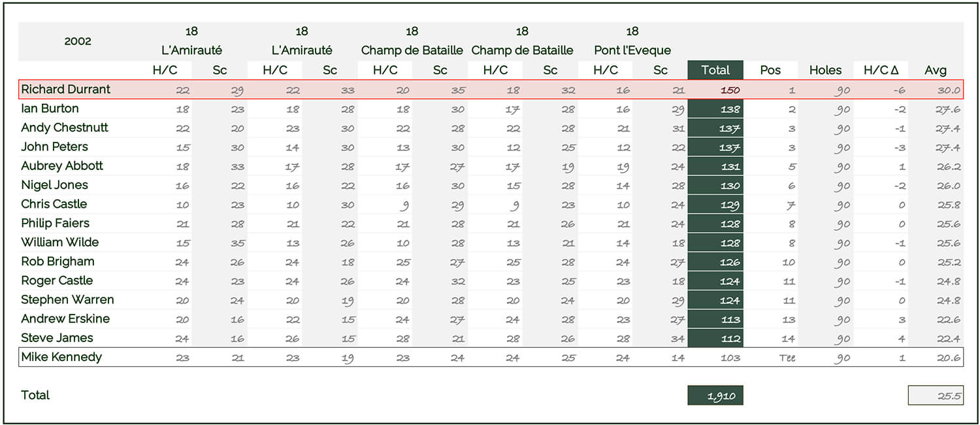980x425 pixels.
Task: Select the Roger Castle row label
Action: [x=57, y=280]
